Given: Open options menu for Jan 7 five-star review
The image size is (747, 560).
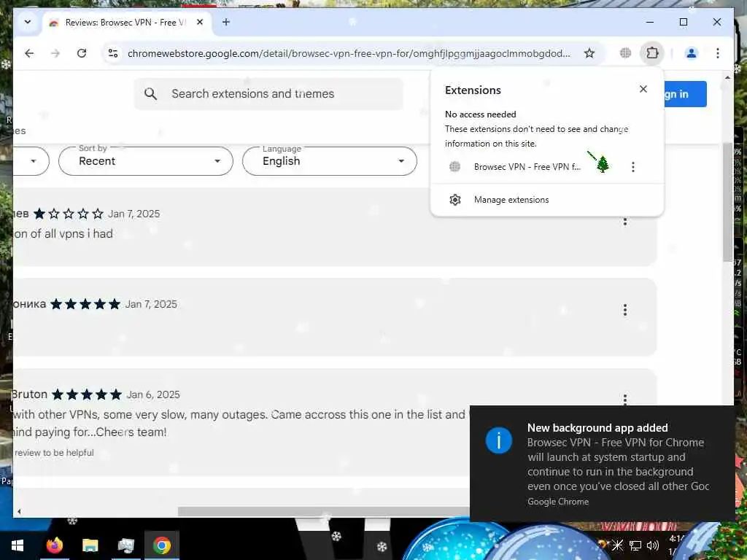Looking at the screenshot, I should pyautogui.click(x=625, y=310).
